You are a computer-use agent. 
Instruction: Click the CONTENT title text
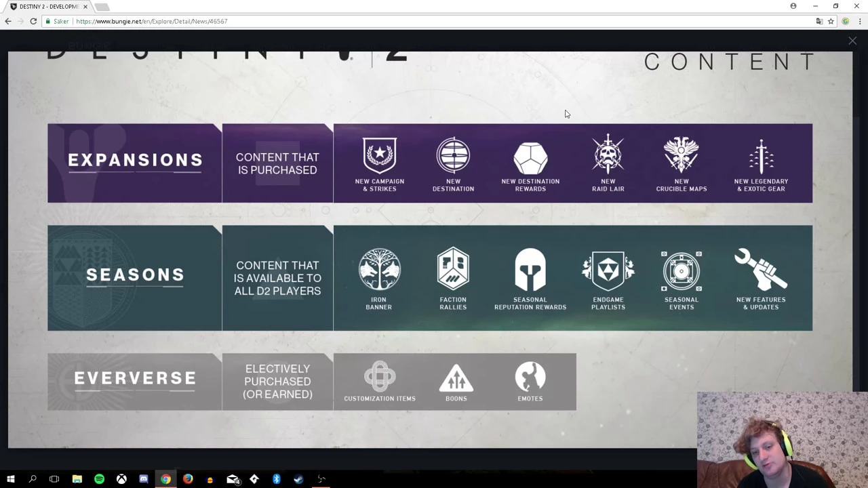pos(730,62)
